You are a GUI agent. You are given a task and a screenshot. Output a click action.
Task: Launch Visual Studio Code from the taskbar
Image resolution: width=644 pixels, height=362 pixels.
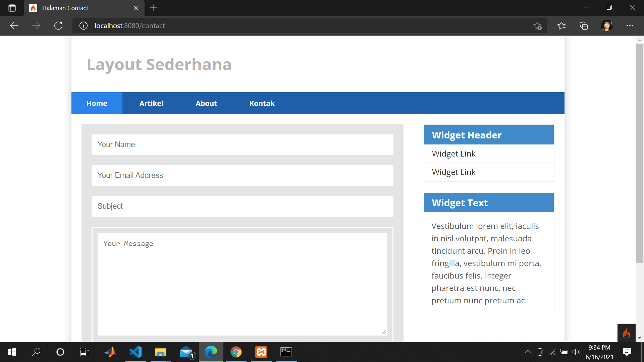click(135, 352)
